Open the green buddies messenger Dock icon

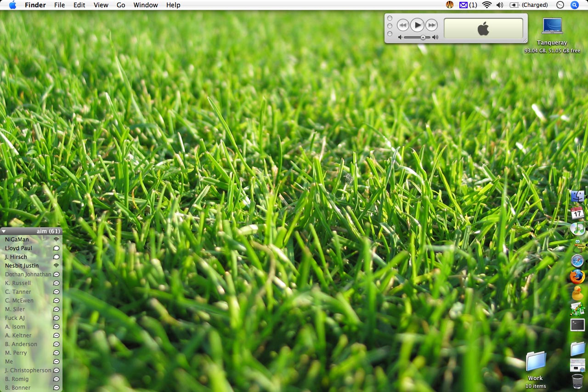577,309
